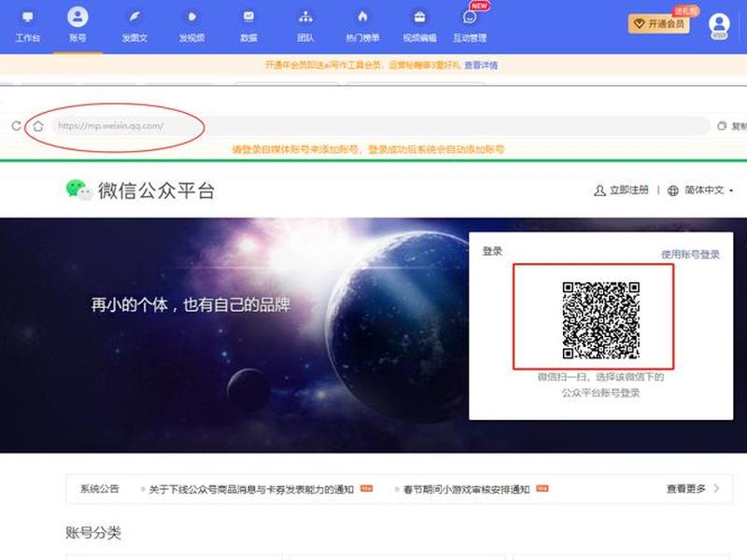
Task: Open the 数据 data section
Action: tap(248, 27)
